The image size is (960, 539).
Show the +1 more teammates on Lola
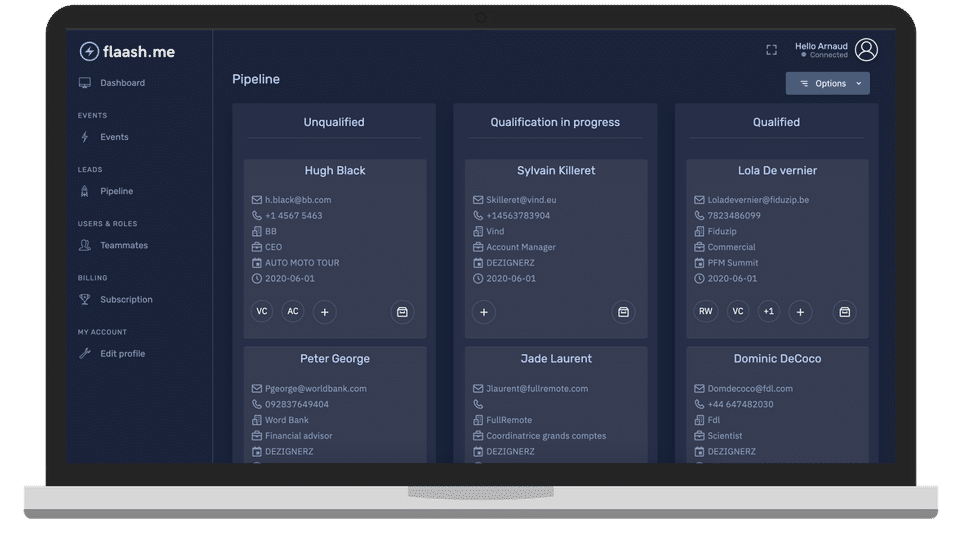tap(769, 312)
